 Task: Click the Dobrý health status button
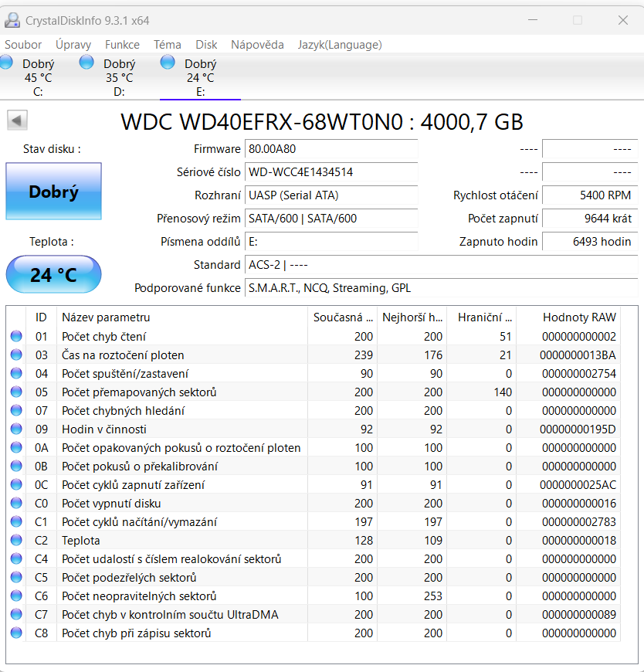pyautogui.click(x=53, y=192)
